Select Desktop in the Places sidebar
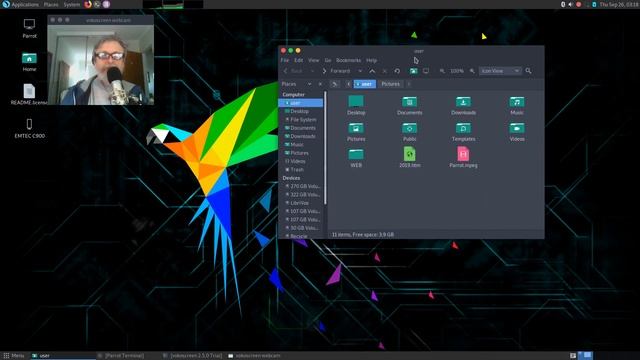Image resolution: width=640 pixels, height=360 pixels. (301, 111)
